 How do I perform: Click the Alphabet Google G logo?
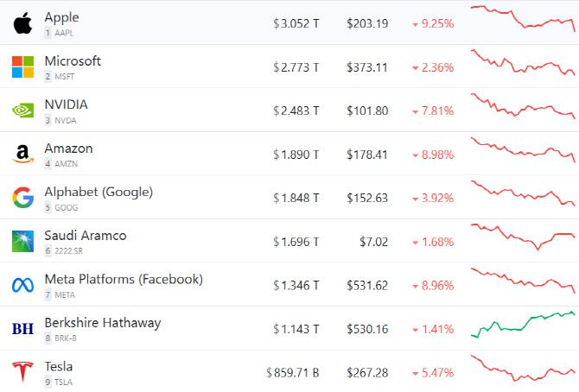(22, 198)
